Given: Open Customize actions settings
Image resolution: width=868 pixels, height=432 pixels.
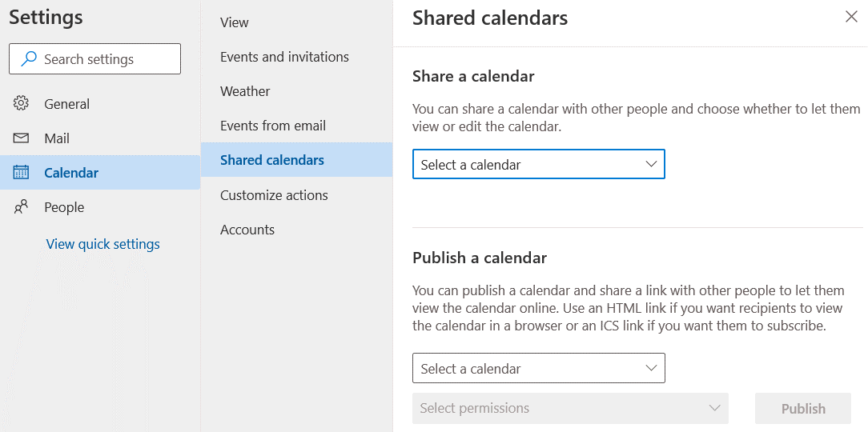Looking at the screenshot, I should coord(274,195).
